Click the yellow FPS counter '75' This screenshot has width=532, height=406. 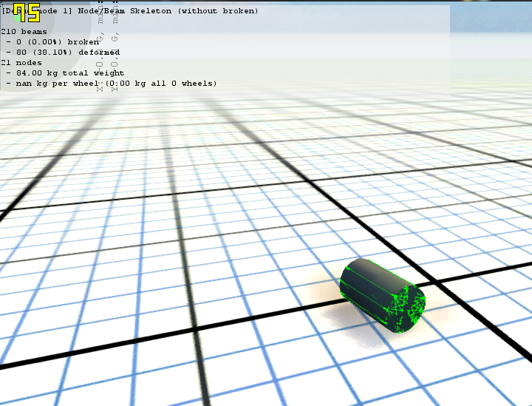(x=27, y=13)
